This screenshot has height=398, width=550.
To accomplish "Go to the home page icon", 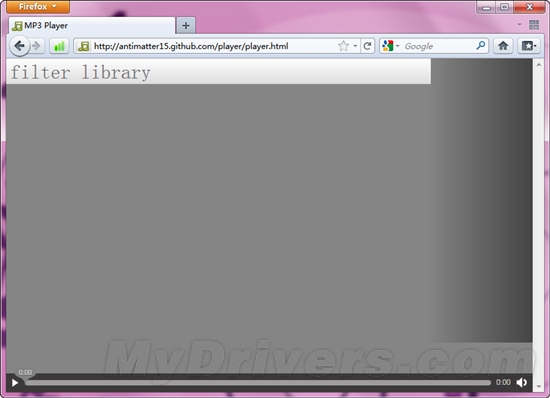I will tap(503, 46).
